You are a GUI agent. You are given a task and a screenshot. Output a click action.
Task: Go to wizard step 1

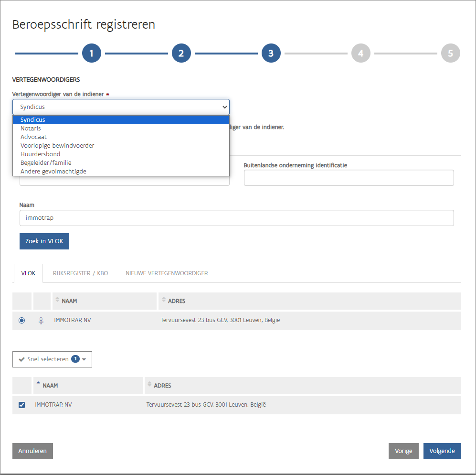(x=92, y=54)
